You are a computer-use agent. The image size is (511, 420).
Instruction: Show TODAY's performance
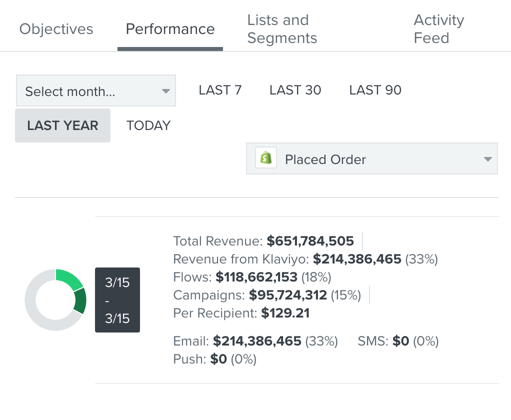point(148,125)
